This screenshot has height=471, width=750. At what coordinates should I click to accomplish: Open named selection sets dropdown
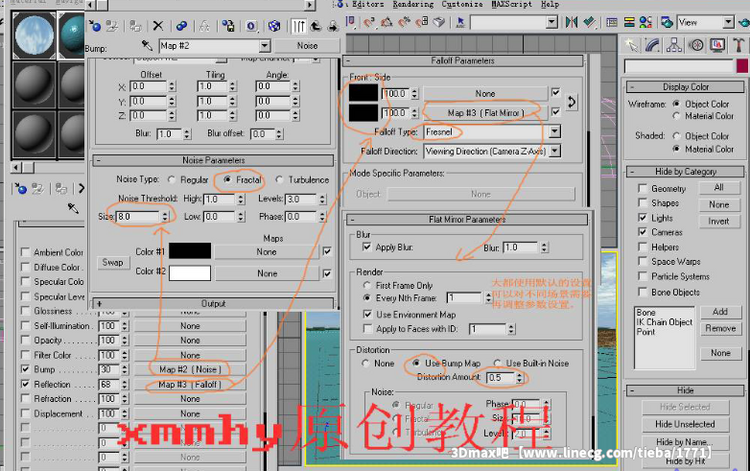pos(551,22)
